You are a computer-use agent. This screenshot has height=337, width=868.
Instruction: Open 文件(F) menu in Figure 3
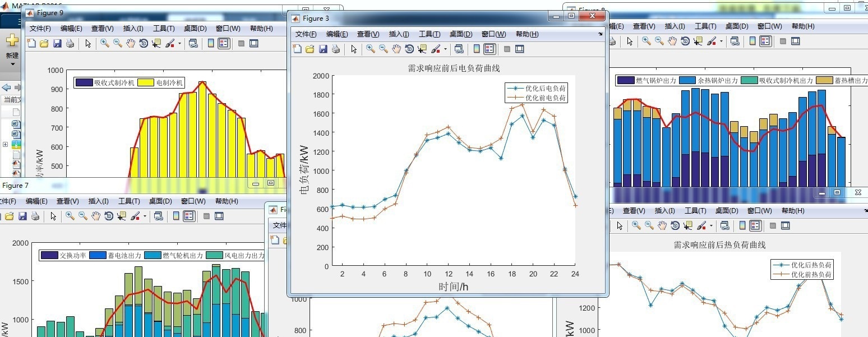tap(307, 34)
